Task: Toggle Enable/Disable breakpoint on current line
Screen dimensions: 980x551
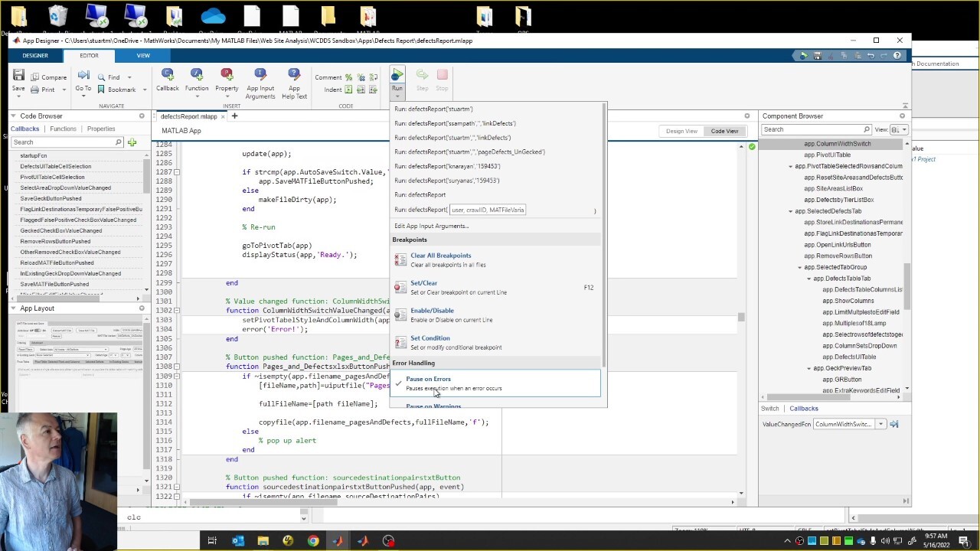Action: [432, 311]
